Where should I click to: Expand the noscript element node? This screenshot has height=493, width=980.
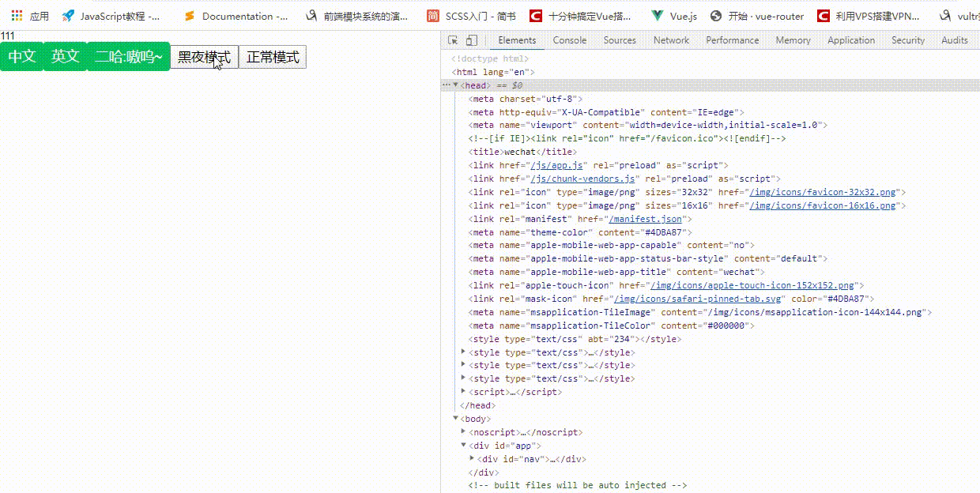coord(463,431)
